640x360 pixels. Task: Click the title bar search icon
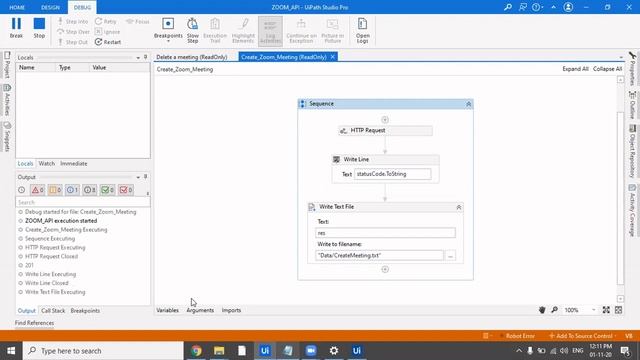[508, 7]
